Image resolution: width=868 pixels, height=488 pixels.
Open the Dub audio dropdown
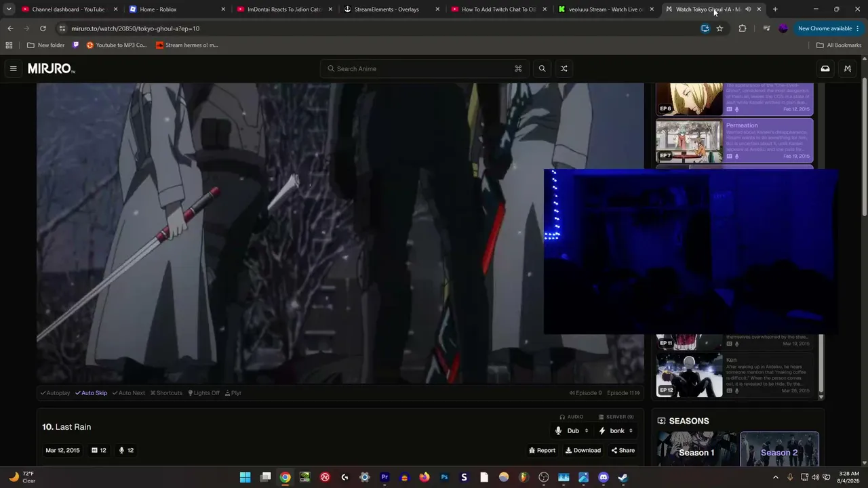572,430
